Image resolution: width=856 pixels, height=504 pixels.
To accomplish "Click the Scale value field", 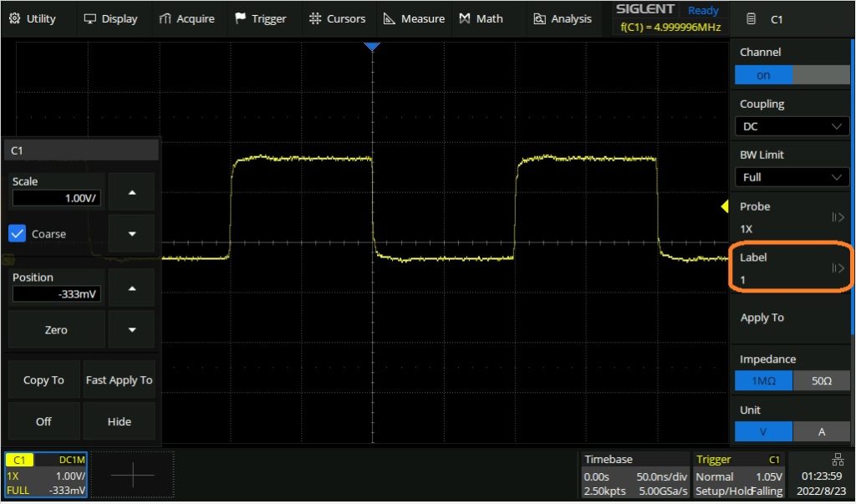I will pyautogui.click(x=56, y=198).
